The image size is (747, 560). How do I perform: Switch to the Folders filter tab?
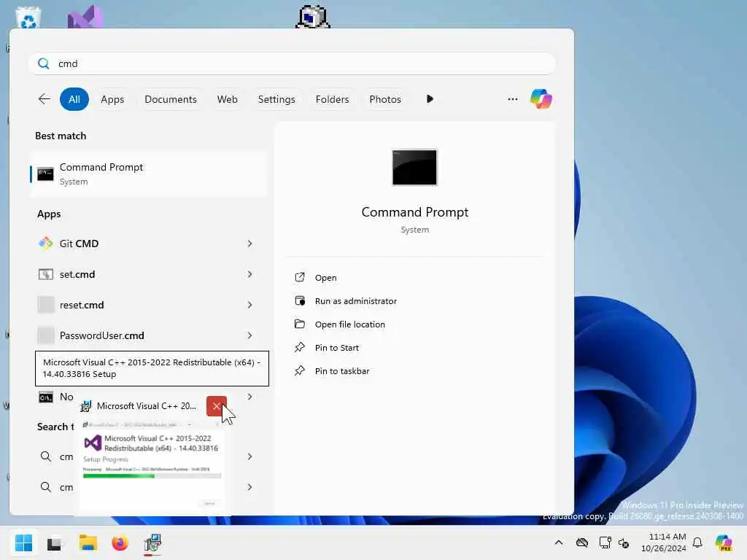[332, 99]
